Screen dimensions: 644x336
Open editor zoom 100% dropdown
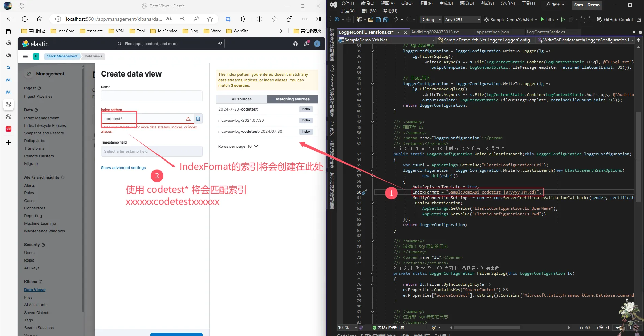point(347,327)
